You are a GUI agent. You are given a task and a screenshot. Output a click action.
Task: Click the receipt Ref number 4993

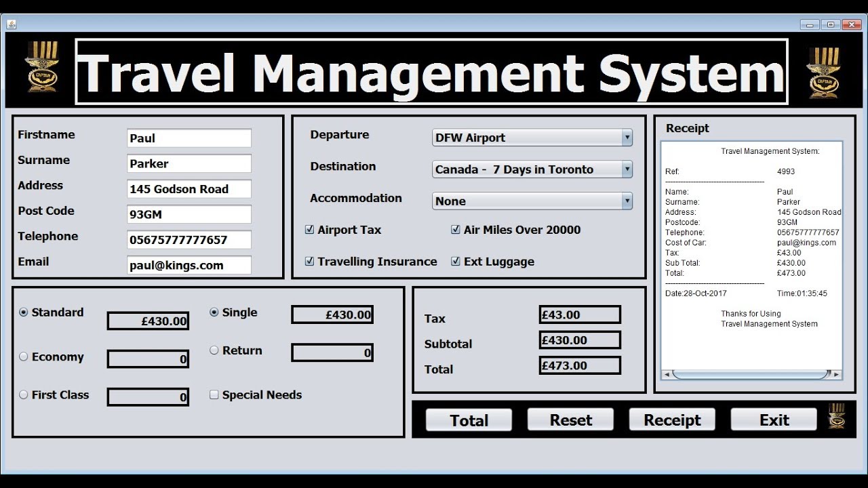click(x=786, y=171)
